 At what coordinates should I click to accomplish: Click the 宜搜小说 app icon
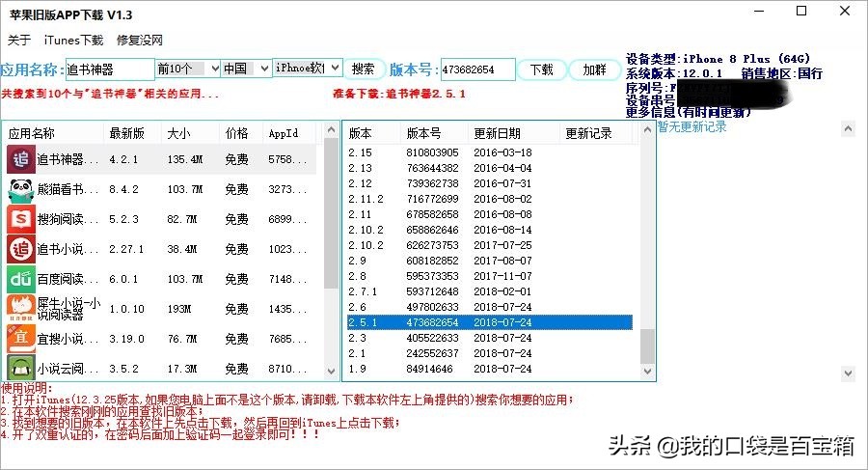point(21,339)
